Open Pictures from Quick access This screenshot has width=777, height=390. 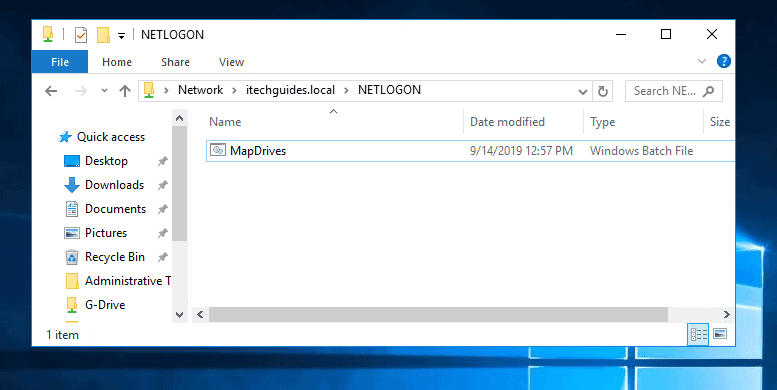coord(106,233)
